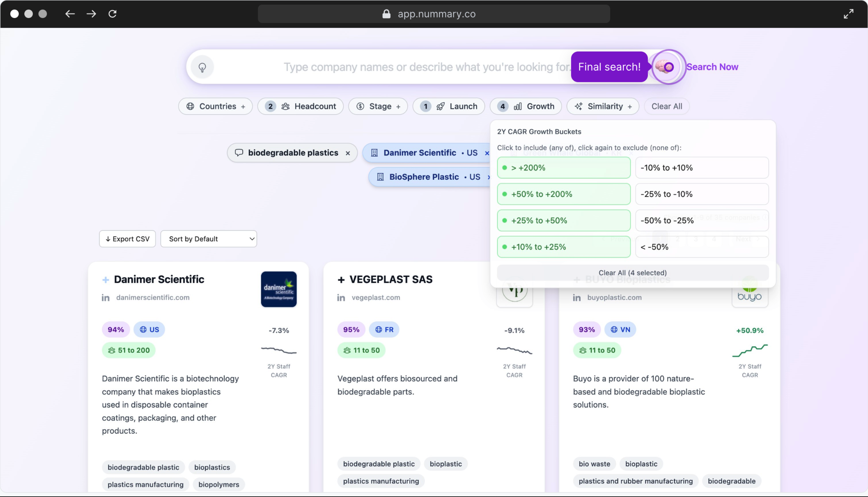Click the biopolymers tag
868x497 pixels.
click(x=219, y=485)
